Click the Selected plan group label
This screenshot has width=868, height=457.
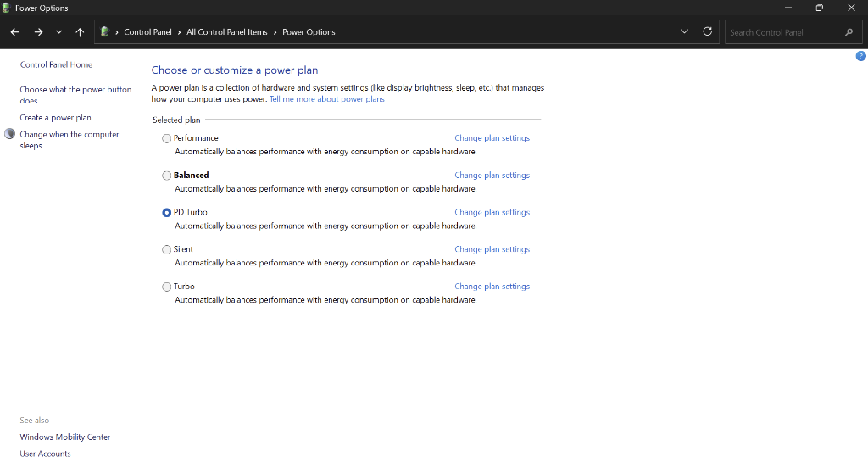176,120
